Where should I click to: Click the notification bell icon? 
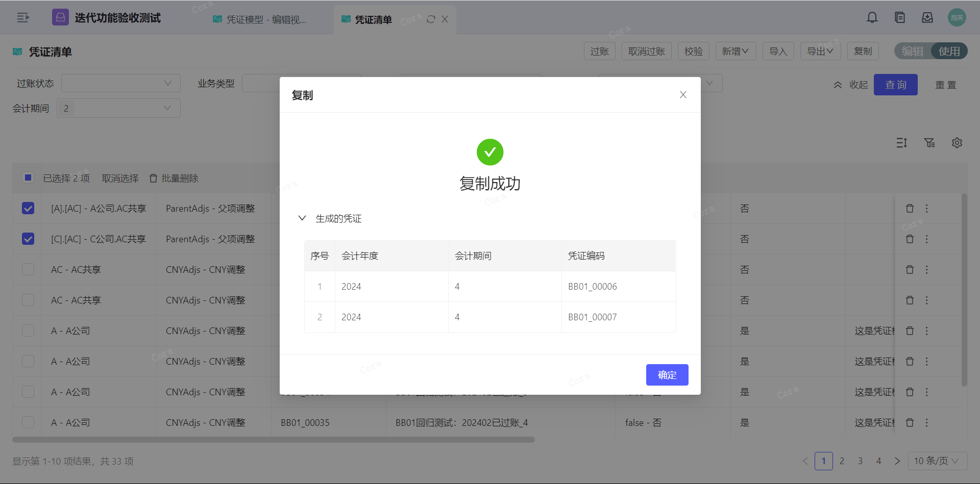[x=872, y=18]
